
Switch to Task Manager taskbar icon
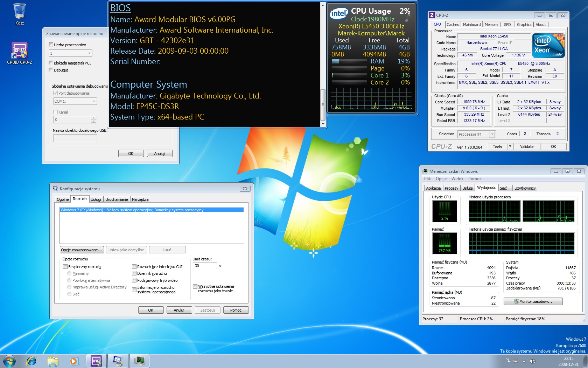139,361
